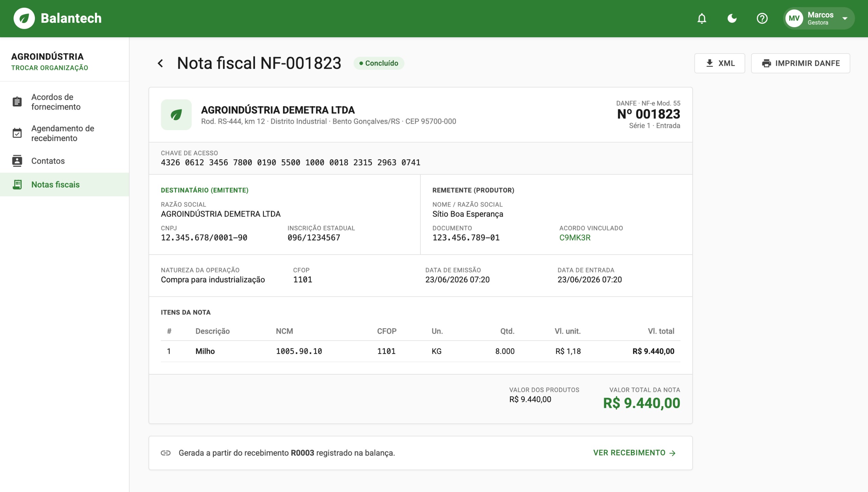868x492 pixels.
Task: Click the contacts card icon
Action: (x=17, y=161)
